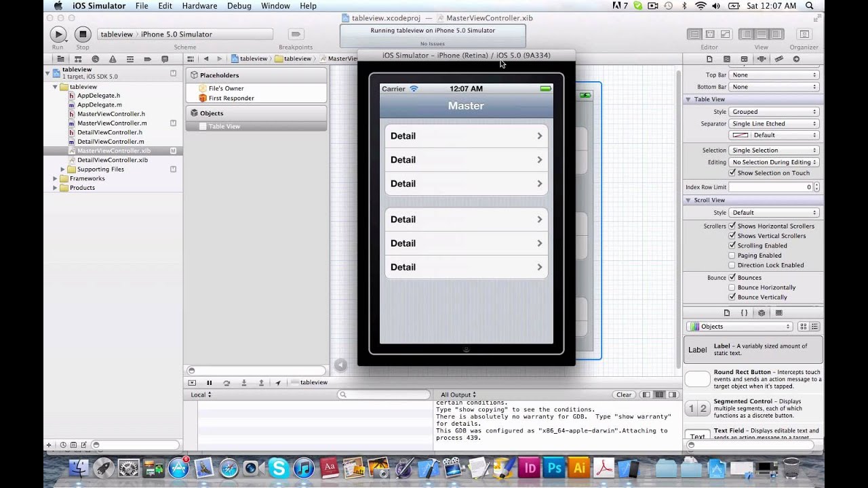The image size is (868, 488).
Task: Open the Size inspector
Action: click(x=779, y=59)
